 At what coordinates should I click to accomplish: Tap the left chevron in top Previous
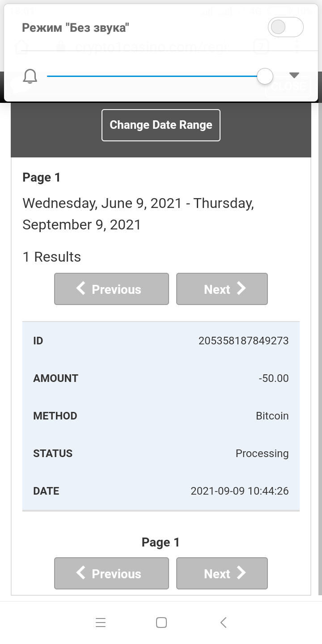point(81,288)
